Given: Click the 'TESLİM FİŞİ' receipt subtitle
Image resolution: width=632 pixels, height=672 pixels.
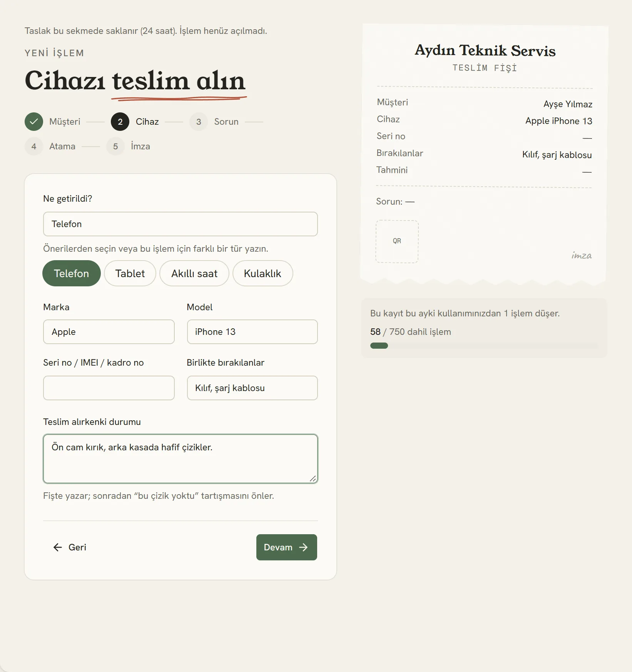Looking at the screenshot, I should 485,68.
